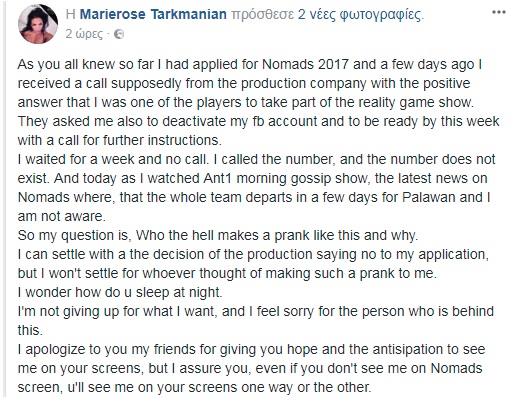Click the line mentioning Ant1 morning gossip show

tap(252, 178)
